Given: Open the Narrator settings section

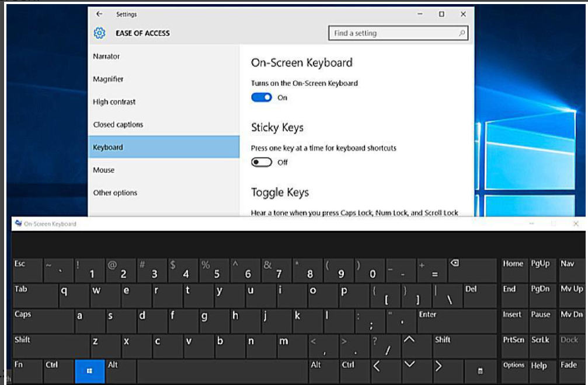Looking at the screenshot, I should [106, 57].
